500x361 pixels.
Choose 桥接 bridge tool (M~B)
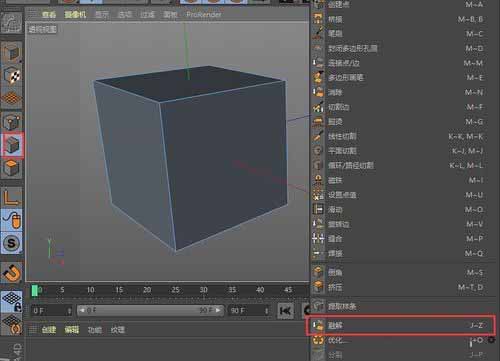pyautogui.click(x=404, y=19)
